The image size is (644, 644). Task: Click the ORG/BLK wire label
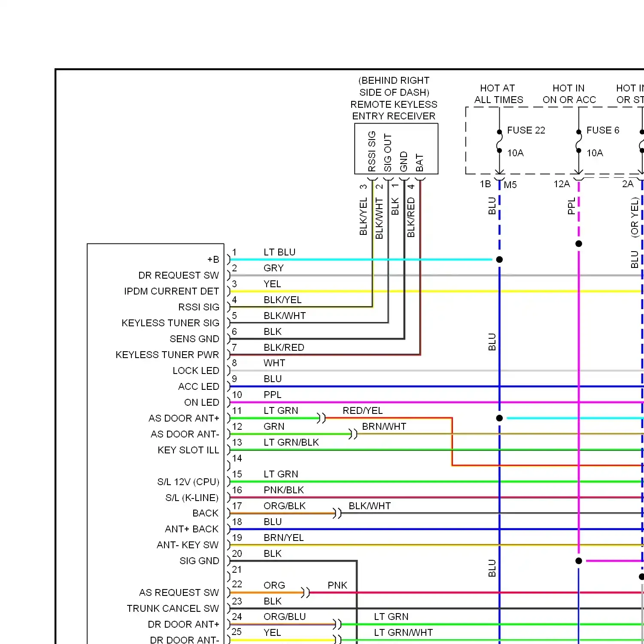pos(285,506)
